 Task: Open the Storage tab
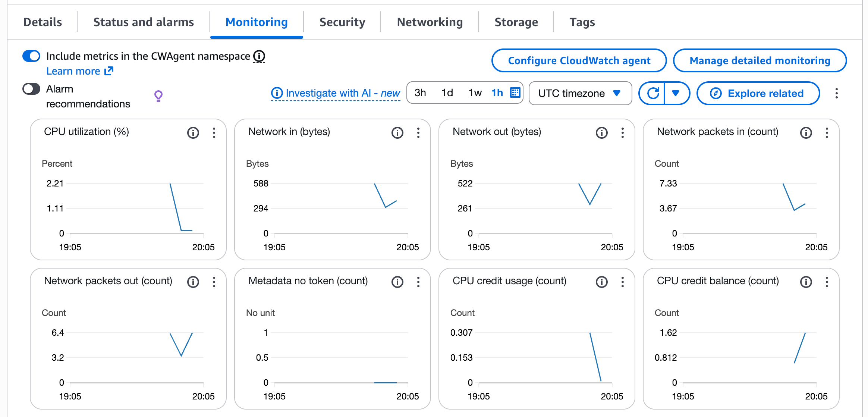516,22
